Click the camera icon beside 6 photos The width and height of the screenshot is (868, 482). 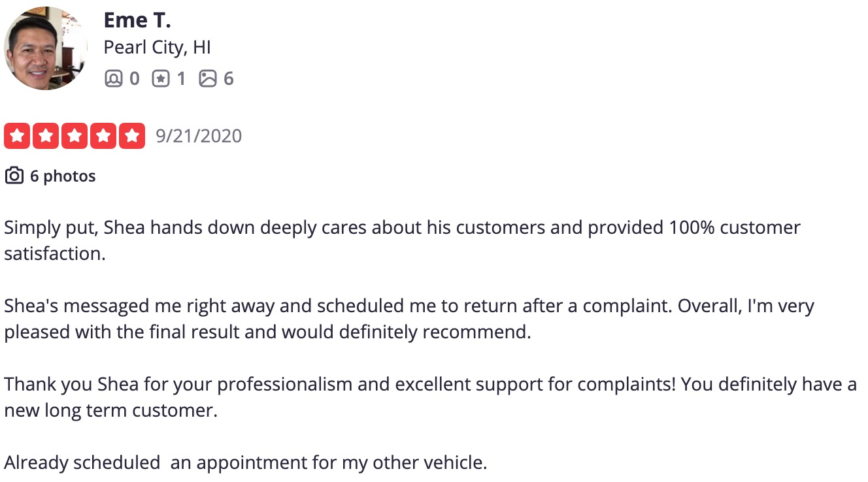tap(14, 176)
